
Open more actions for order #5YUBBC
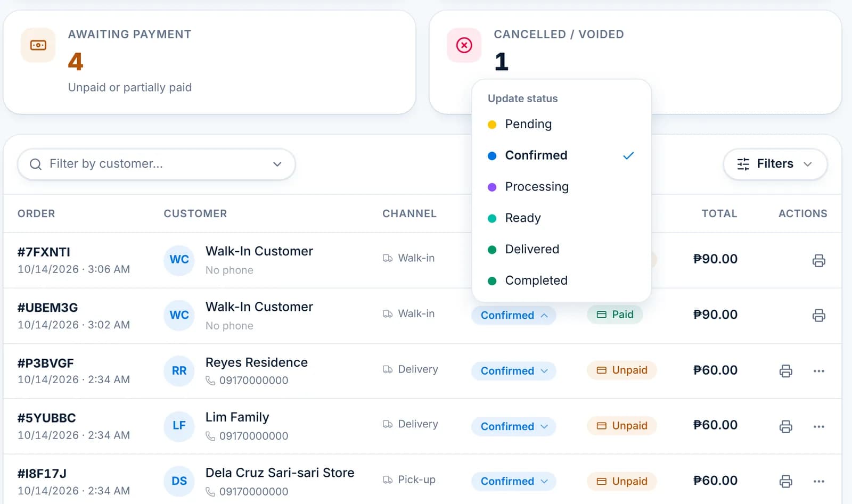point(818,426)
